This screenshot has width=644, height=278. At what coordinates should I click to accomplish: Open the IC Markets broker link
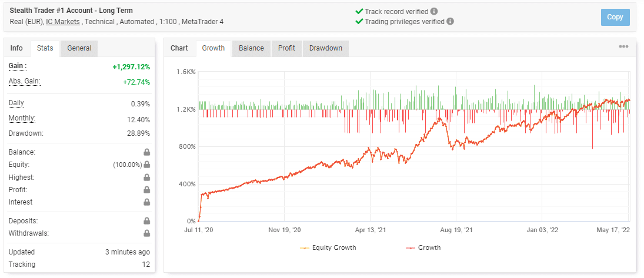[65, 22]
